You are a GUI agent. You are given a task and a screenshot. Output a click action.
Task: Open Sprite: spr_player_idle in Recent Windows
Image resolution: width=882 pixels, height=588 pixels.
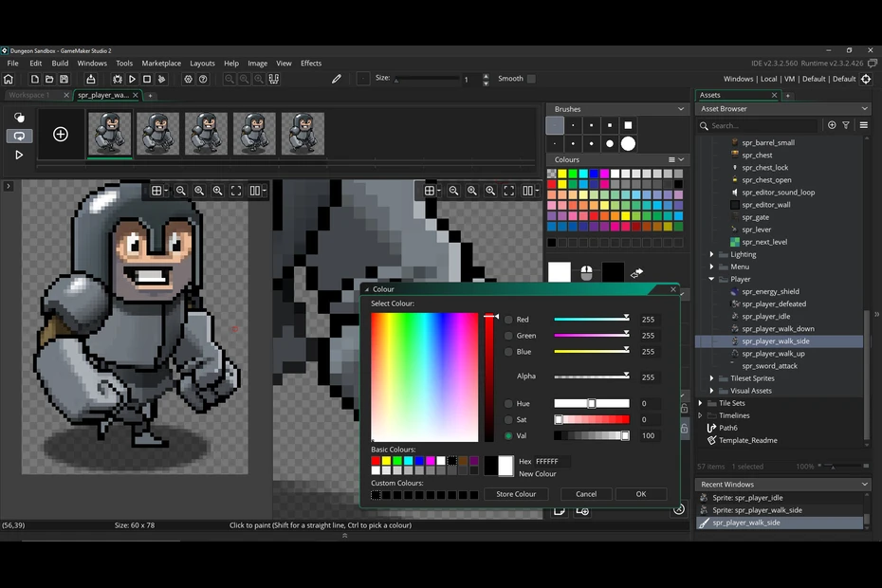747,497
